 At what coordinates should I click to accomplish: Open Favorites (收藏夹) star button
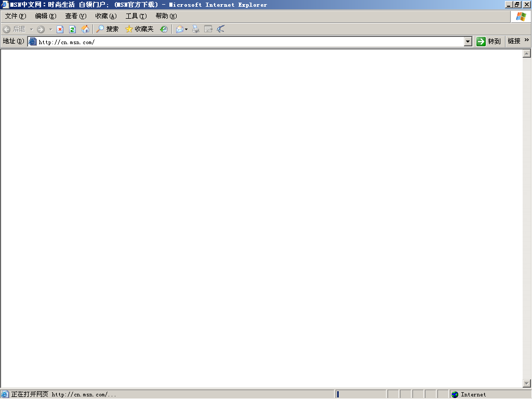coord(139,29)
